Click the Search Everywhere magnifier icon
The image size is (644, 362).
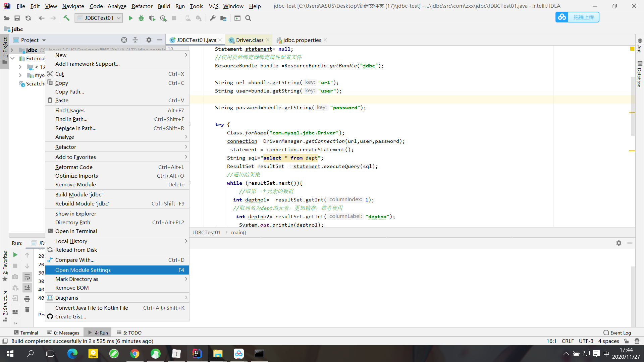(x=248, y=18)
